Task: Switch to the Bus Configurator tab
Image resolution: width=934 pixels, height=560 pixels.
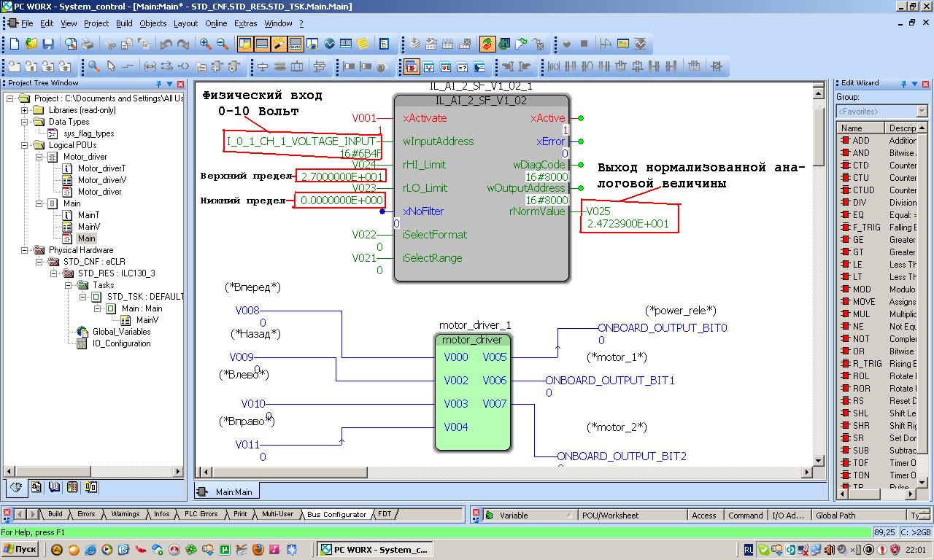Action: coord(336,514)
